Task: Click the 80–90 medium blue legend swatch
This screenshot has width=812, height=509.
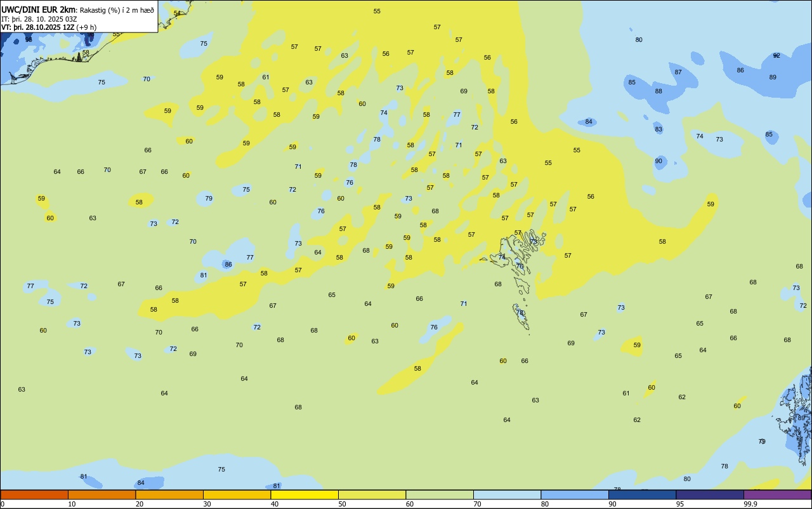Action: click(x=575, y=494)
